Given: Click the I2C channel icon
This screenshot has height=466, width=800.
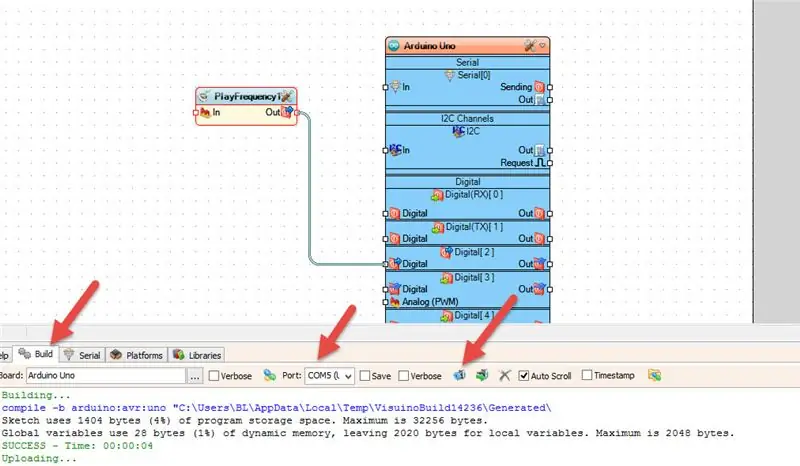Looking at the screenshot, I should (459, 131).
